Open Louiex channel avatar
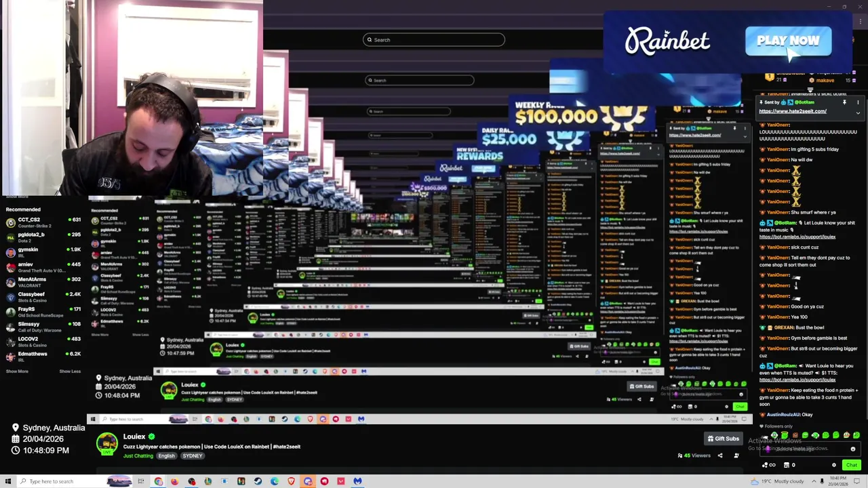Screen dimensions: 868x488 (x=106, y=444)
